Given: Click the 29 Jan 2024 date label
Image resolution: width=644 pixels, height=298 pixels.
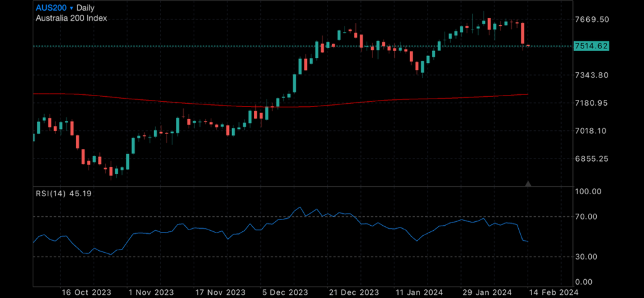Looking at the screenshot, I should pos(486,292).
